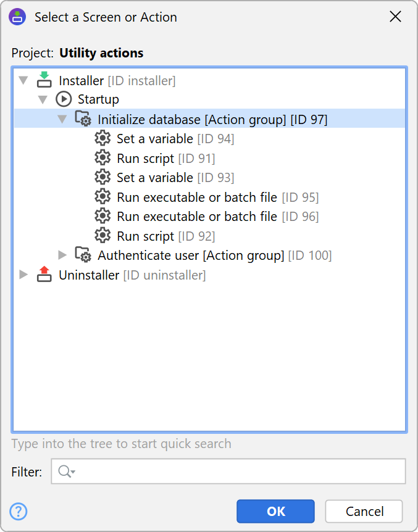Click the Cancel button
The width and height of the screenshot is (418, 532).
tap(364, 511)
